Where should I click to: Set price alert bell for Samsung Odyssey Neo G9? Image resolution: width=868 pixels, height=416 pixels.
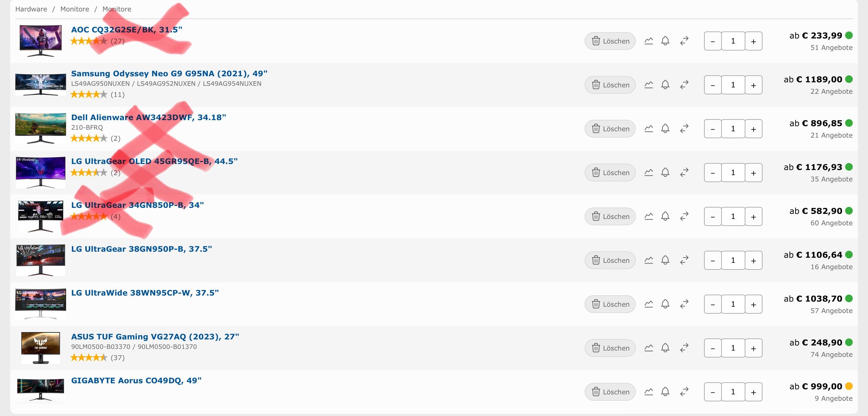(x=665, y=85)
